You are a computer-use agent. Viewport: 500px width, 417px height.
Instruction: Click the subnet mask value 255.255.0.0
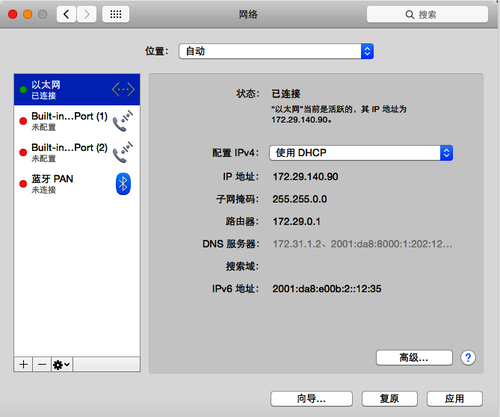(x=300, y=199)
